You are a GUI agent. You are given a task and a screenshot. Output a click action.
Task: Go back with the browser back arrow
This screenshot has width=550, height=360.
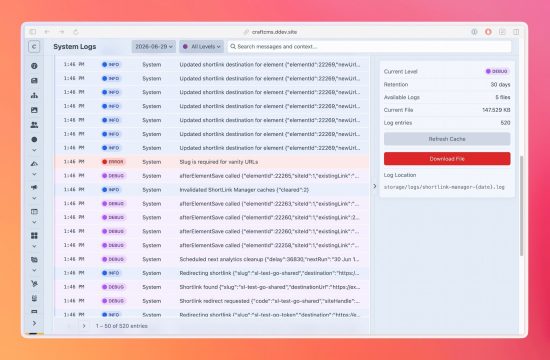pyautogui.click(x=47, y=32)
